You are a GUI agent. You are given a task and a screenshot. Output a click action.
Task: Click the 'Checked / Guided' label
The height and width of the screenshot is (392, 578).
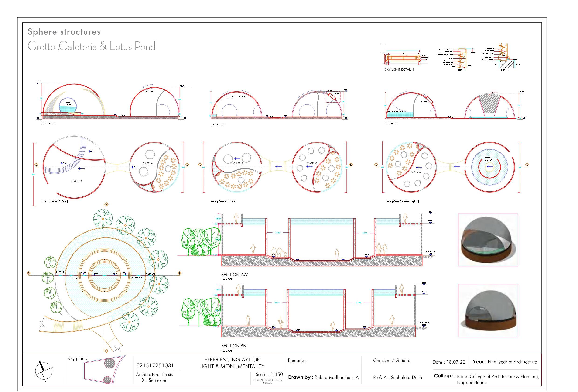point(392,360)
